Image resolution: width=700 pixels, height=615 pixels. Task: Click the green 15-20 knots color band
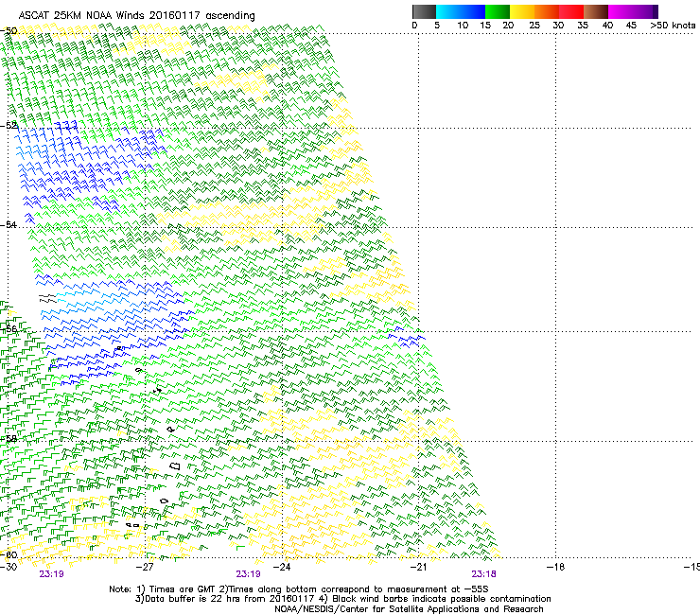498,11
